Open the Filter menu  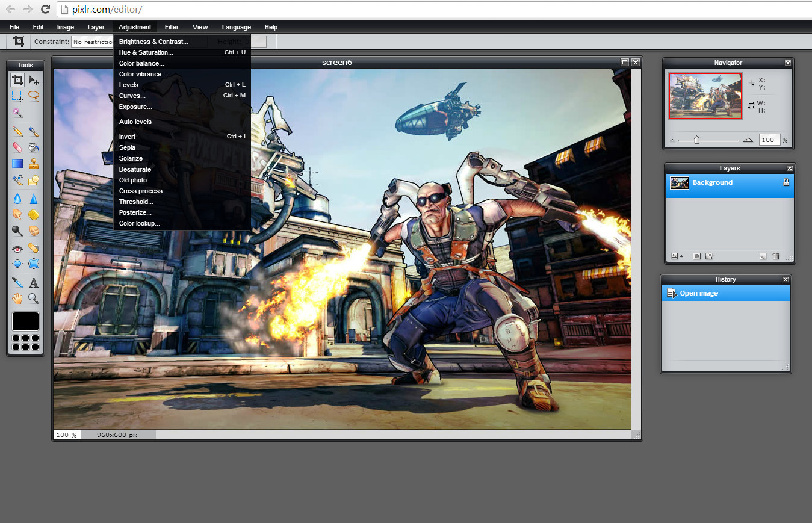[172, 27]
